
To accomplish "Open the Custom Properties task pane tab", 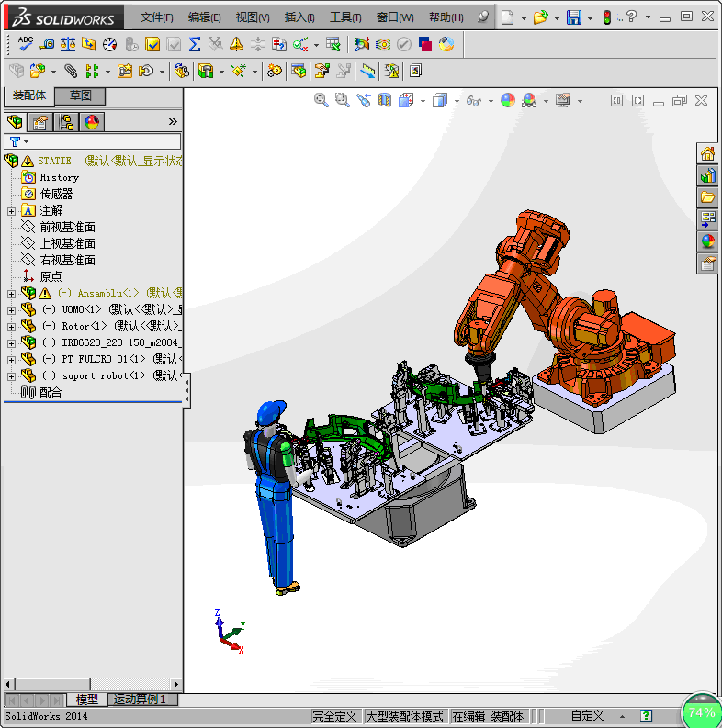I will [x=707, y=263].
